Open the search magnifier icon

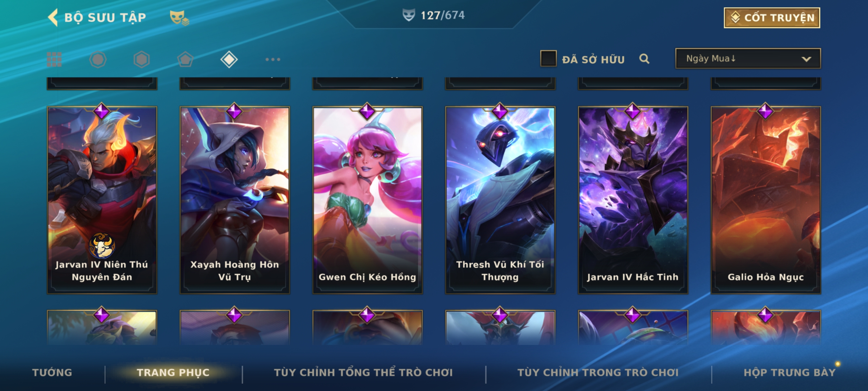click(644, 59)
